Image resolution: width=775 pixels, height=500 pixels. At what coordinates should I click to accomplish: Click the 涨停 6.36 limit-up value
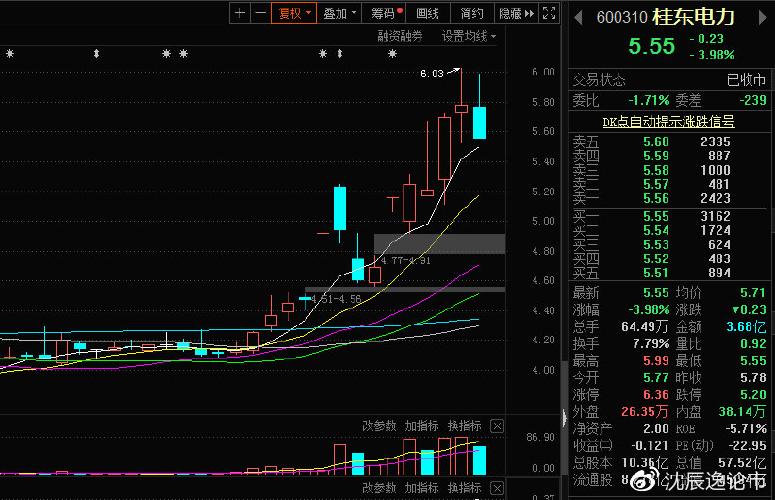(656, 395)
